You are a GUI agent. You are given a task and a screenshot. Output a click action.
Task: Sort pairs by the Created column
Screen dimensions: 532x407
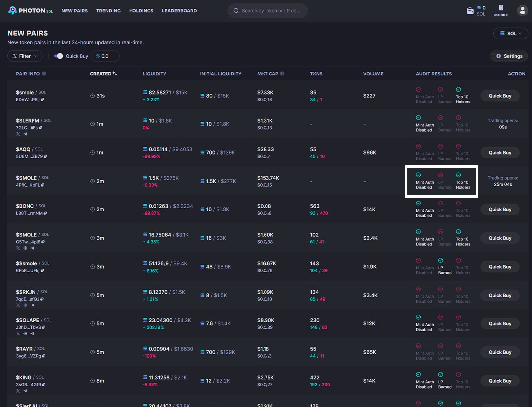click(x=104, y=74)
